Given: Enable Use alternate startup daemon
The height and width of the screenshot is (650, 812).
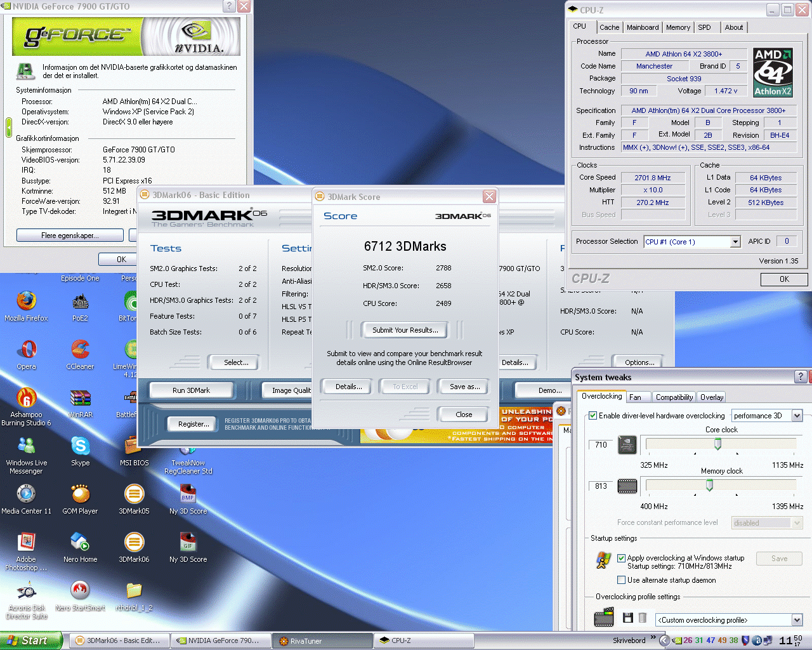Looking at the screenshot, I should [622, 580].
